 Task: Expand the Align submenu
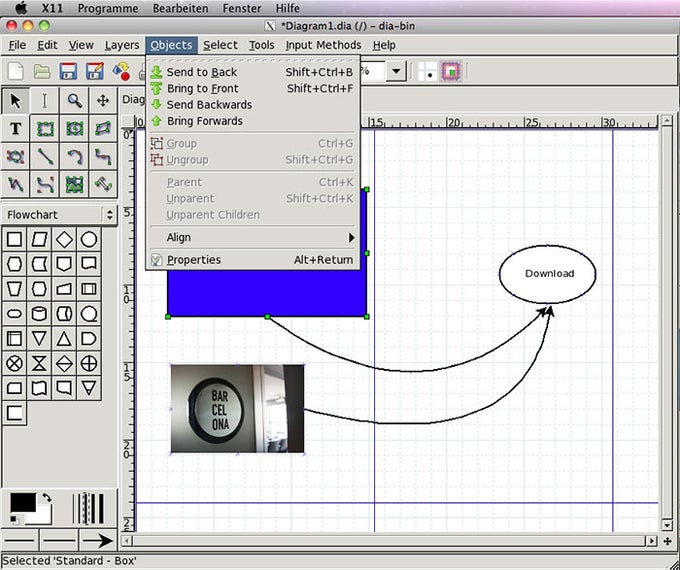[252, 238]
